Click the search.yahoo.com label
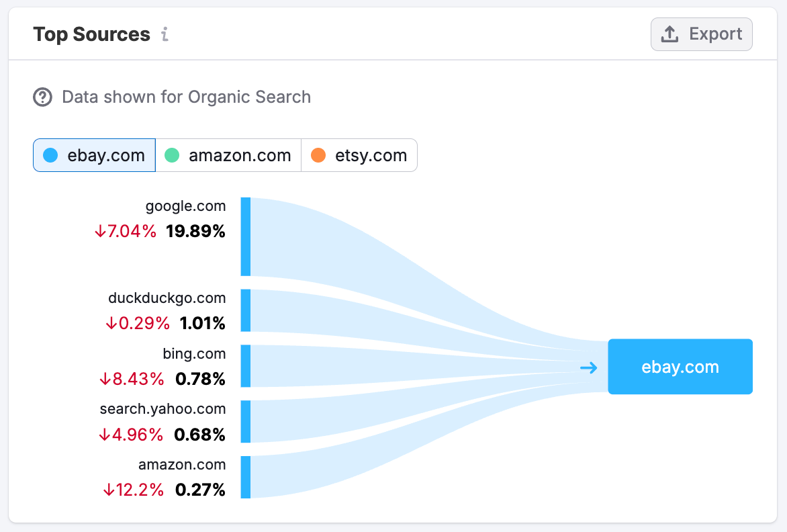The width and height of the screenshot is (787, 532). pos(163,408)
